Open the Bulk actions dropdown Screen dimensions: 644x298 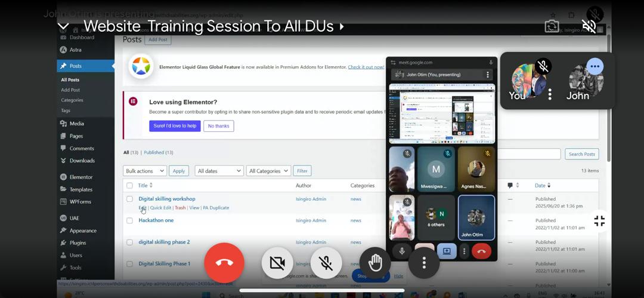tap(144, 171)
